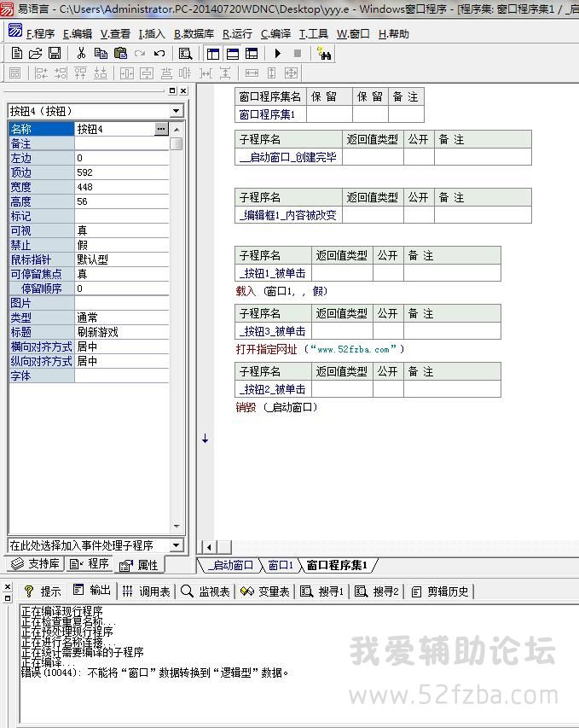Switch to the 支持库 panel tab
Image resolution: width=579 pixels, height=728 pixels.
[35, 564]
